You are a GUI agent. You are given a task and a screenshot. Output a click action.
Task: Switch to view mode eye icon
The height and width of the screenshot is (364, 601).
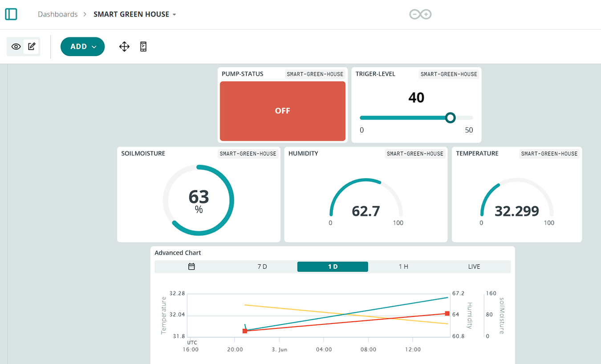(16, 46)
